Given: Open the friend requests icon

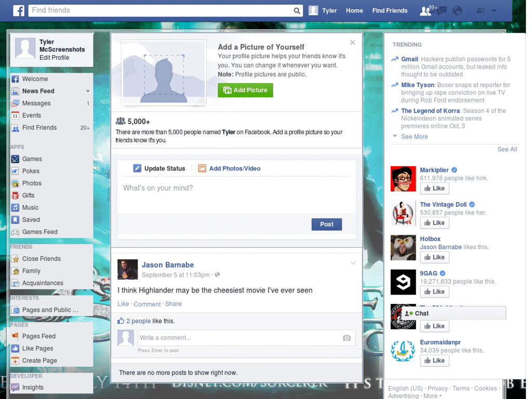Looking at the screenshot, I should pos(425,11).
